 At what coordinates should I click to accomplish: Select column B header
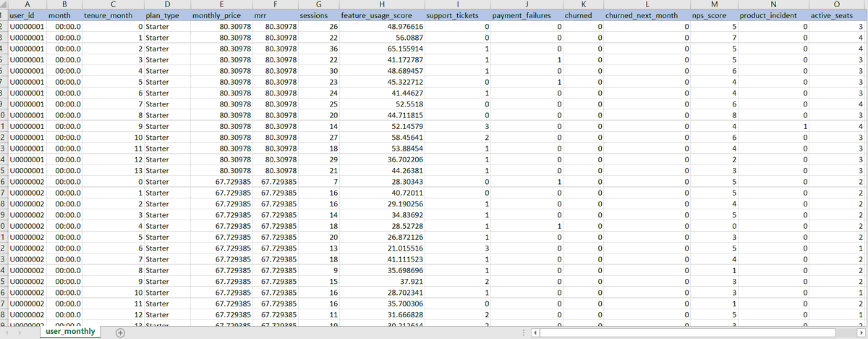(x=63, y=4)
